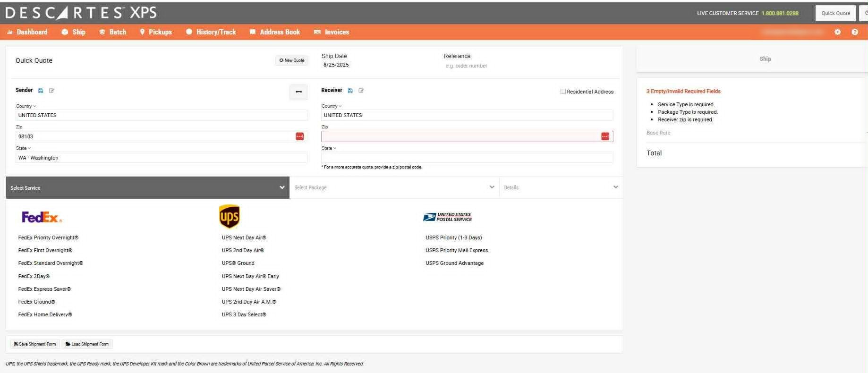
Task: Select UPS Ground service
Action: pos(238,263)
